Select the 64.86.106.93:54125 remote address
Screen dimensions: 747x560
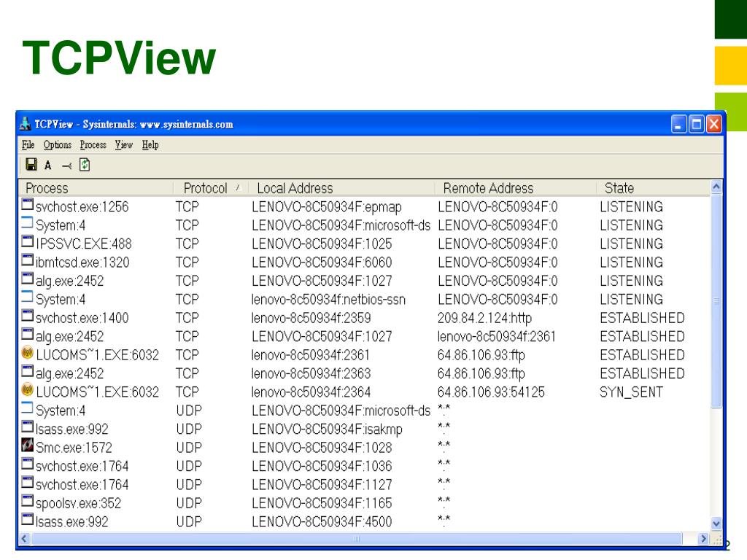click(x=491, y=392)
